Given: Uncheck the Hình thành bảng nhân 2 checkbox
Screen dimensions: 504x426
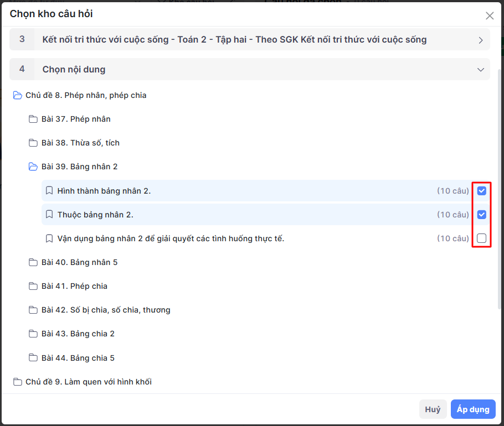Looking at the screenshot, I should point(482,191).
